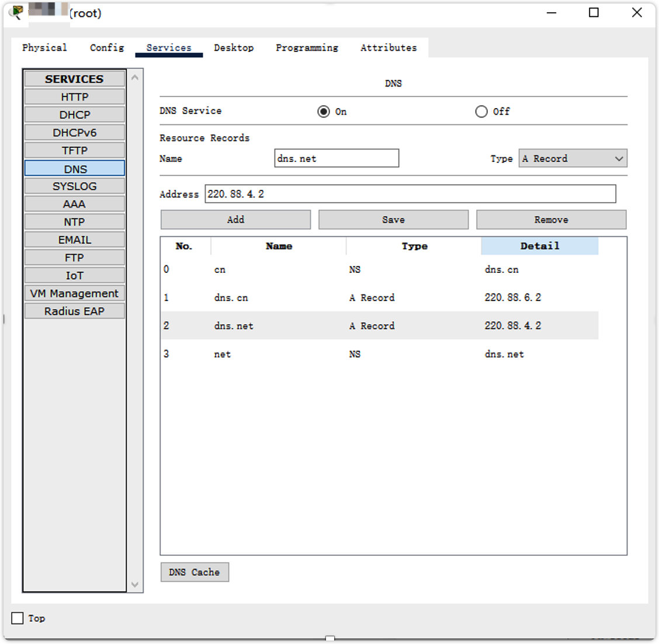Open the DNS Cache window
659x644 pixels.
coord(195,572)
